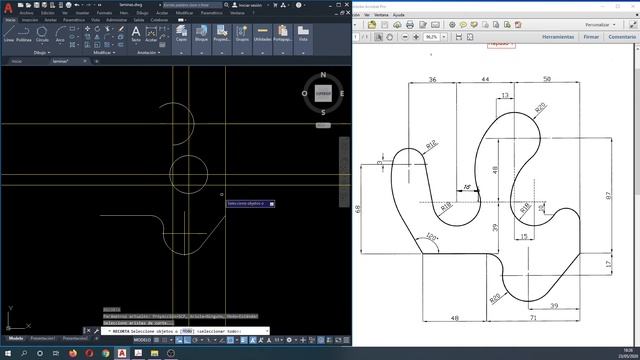640x360 pixels.
Task: Open the Vista panel button
Action: [x=303, y=34]
